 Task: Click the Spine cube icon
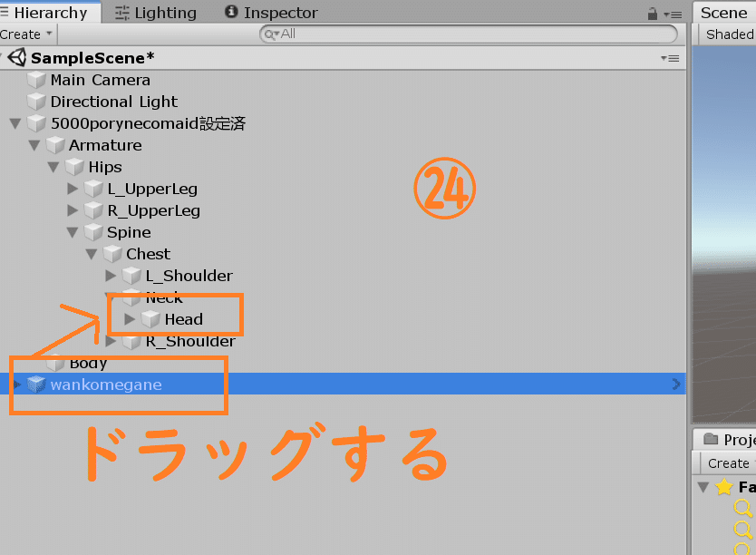[x=93, y=232]
